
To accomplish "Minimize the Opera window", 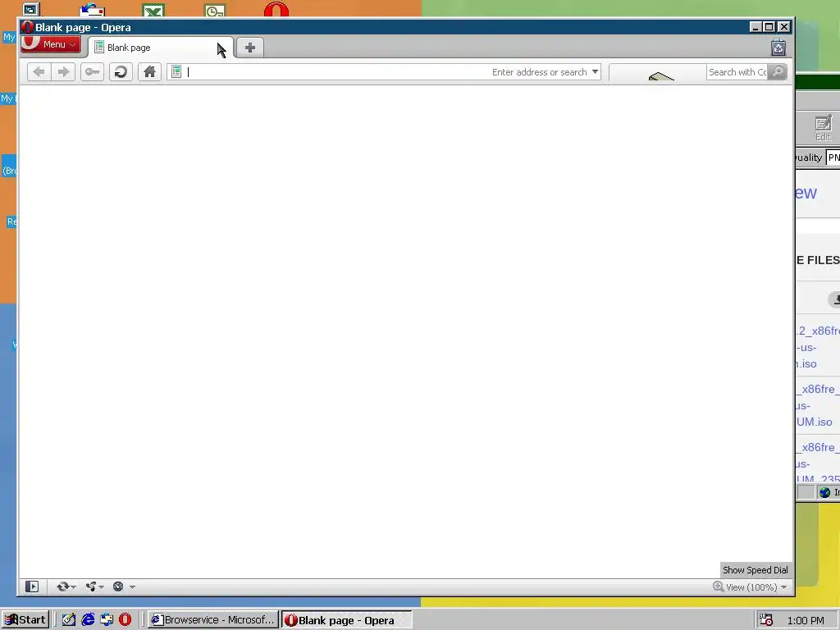I will (x=756, y=27).
